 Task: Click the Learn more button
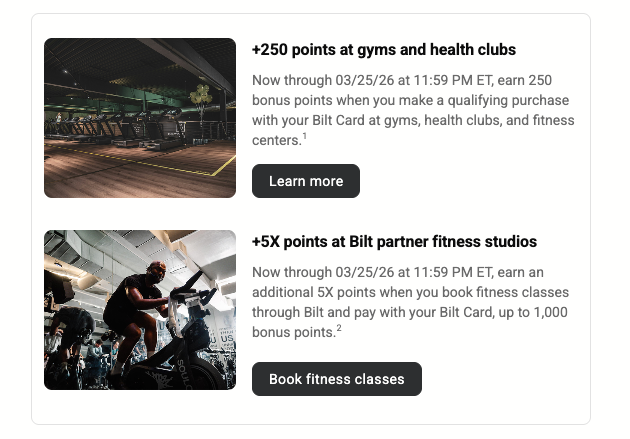click(305, 181)
